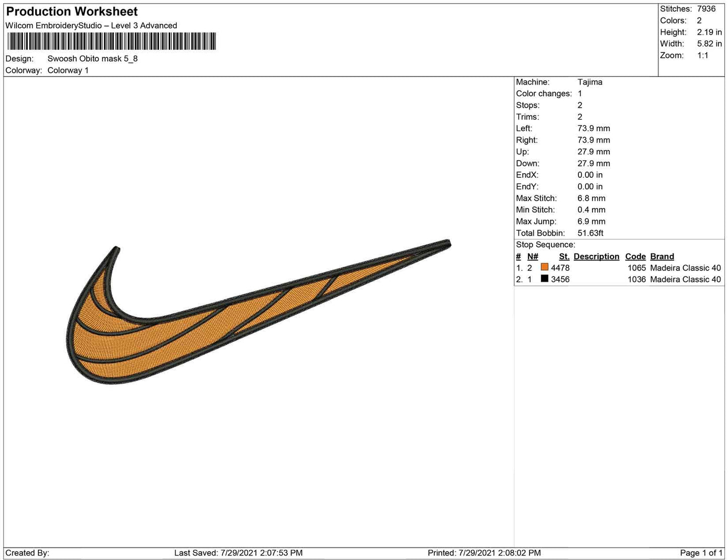Click the barcode under the worksheet title

pos(111,41)
